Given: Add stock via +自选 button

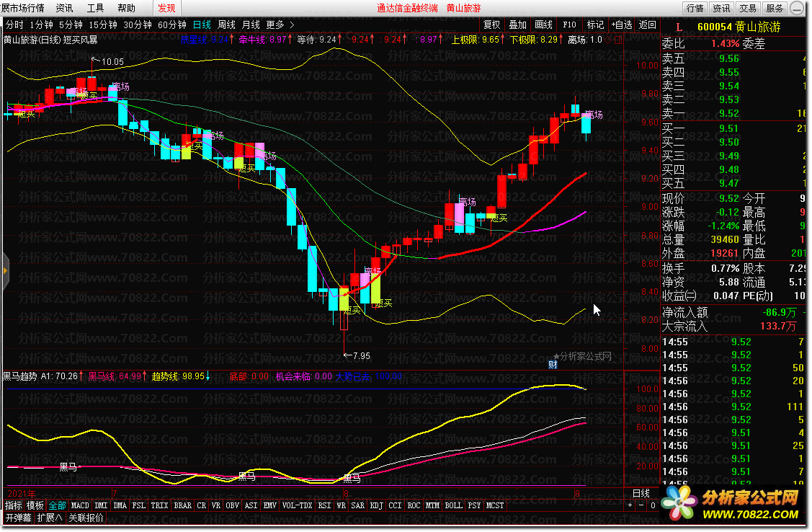Looking at the screenshot, I should (621, 25).
